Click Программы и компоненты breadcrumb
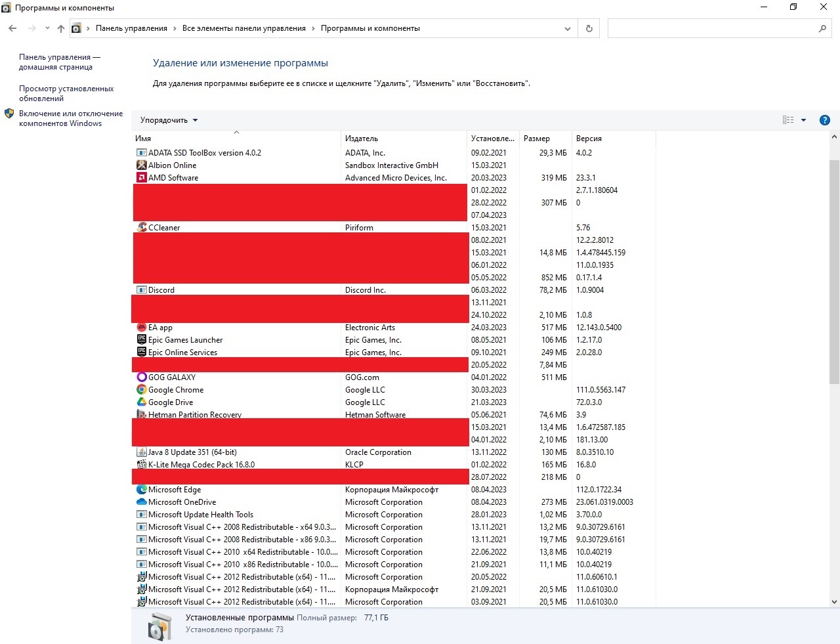The image size is (840, 644). click(370, 28)
